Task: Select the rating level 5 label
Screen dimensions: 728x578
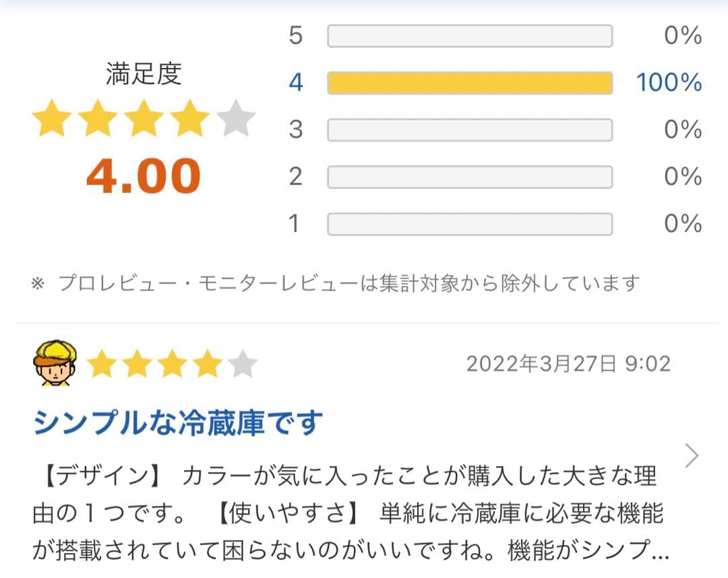Action: pos(295,36)
